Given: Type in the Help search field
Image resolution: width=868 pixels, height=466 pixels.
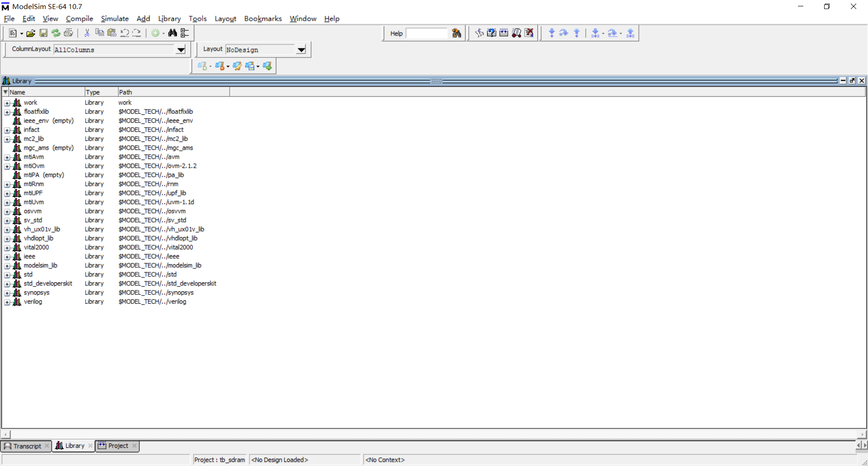Looking at the screenshot, I should pyautogui.click(x=427, y=33).
